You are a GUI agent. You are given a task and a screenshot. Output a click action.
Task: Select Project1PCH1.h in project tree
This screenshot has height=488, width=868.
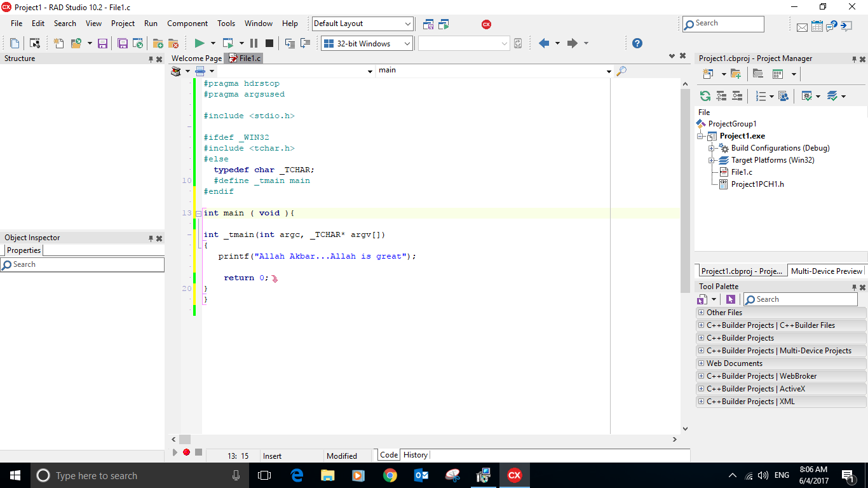(x=757, y=184)
